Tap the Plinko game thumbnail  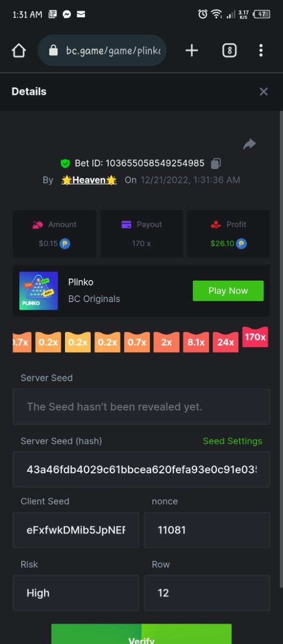(x=39, y=290)
